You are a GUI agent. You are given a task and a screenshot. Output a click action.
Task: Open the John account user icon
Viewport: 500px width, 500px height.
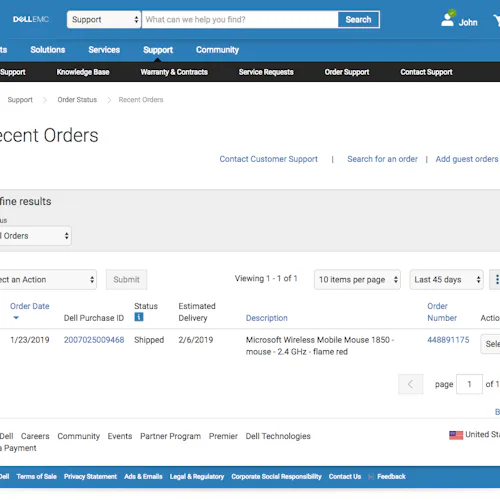click(448, 18)
